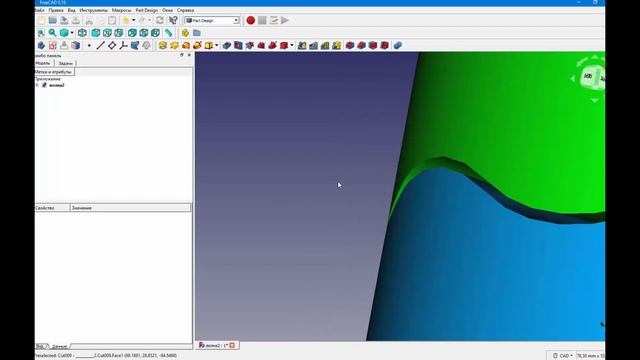This screenshot has height=360, width=640.
Task: Set the front view cube icon
Action: [96, 33]
